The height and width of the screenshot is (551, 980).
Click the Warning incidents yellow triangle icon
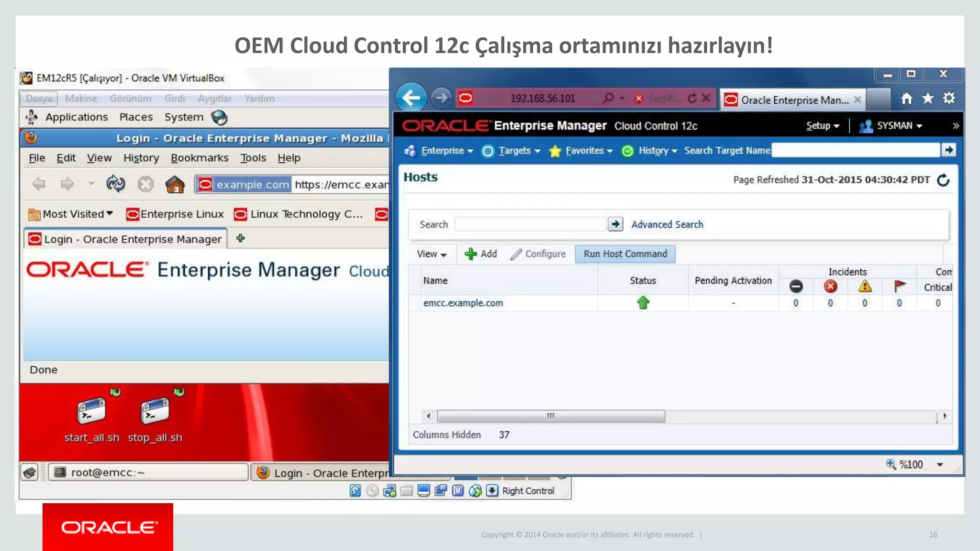point(865,286)
